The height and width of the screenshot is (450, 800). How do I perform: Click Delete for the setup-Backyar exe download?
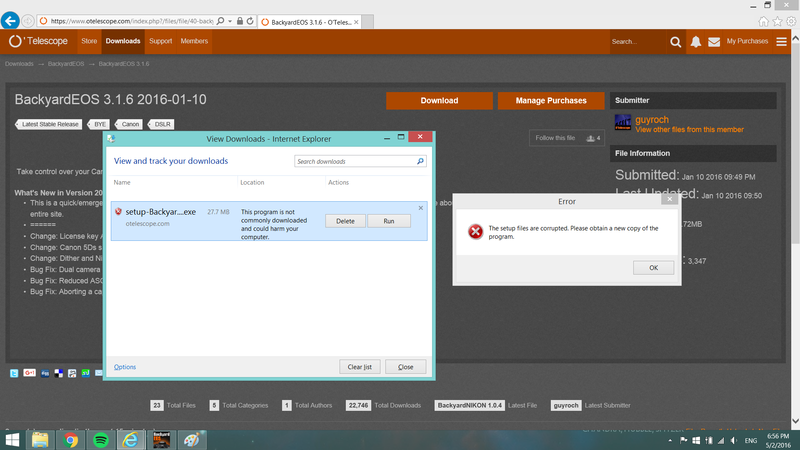[x=345, y=221]
